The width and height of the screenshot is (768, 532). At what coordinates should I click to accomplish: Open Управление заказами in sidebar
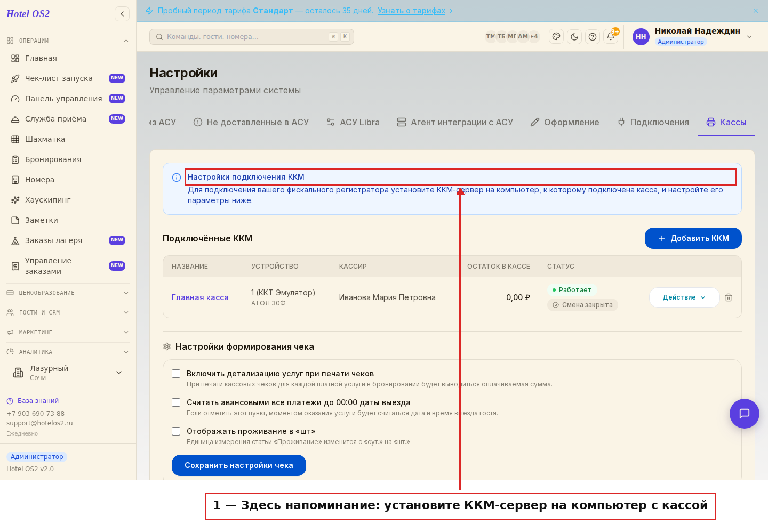tap(68, 266)
